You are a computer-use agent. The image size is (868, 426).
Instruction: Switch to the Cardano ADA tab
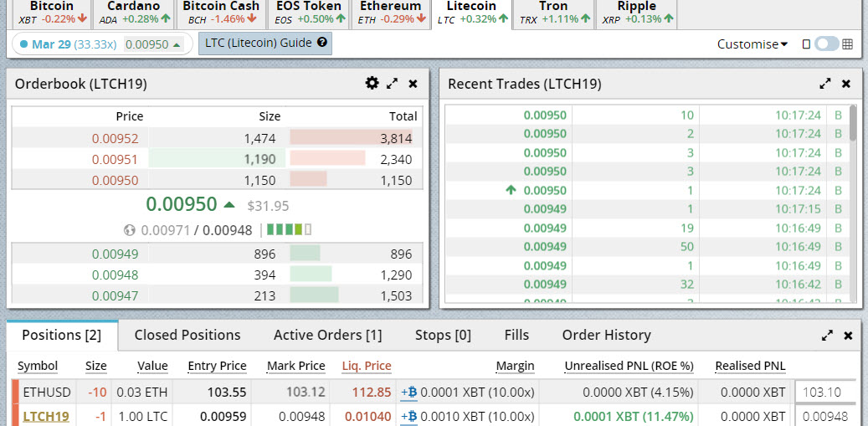(x=133, y=13)
